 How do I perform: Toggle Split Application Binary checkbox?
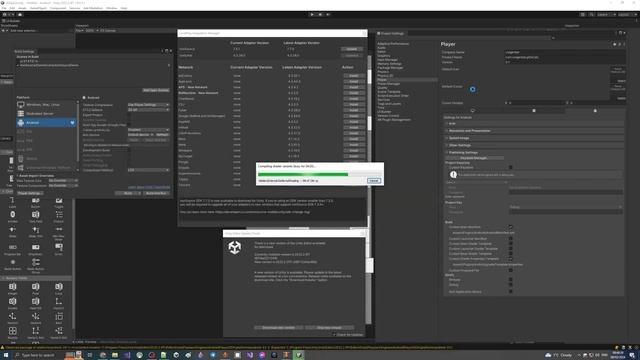click(511, 292)
